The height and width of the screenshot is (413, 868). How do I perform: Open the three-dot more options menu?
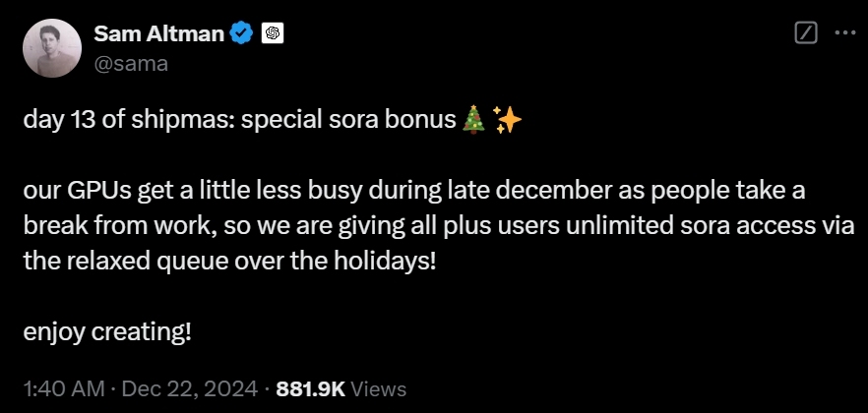point(844,32)
